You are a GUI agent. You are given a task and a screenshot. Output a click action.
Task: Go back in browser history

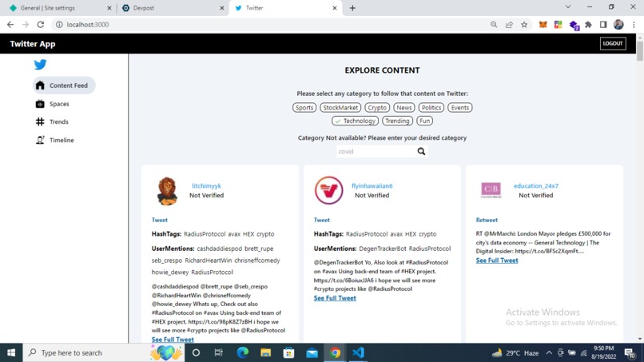coord(10,25)
